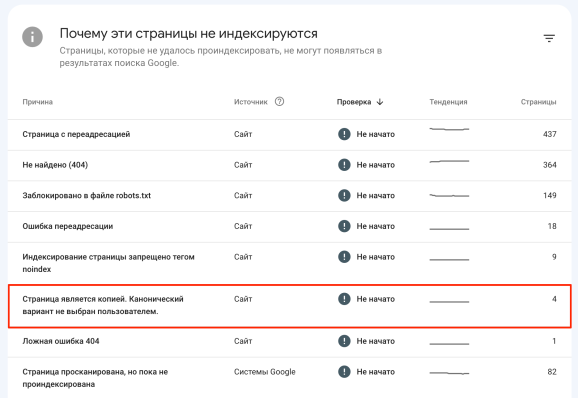The height and width of the screenshot is (398, 578).
Task: Click page count 149
Action: 550,195
